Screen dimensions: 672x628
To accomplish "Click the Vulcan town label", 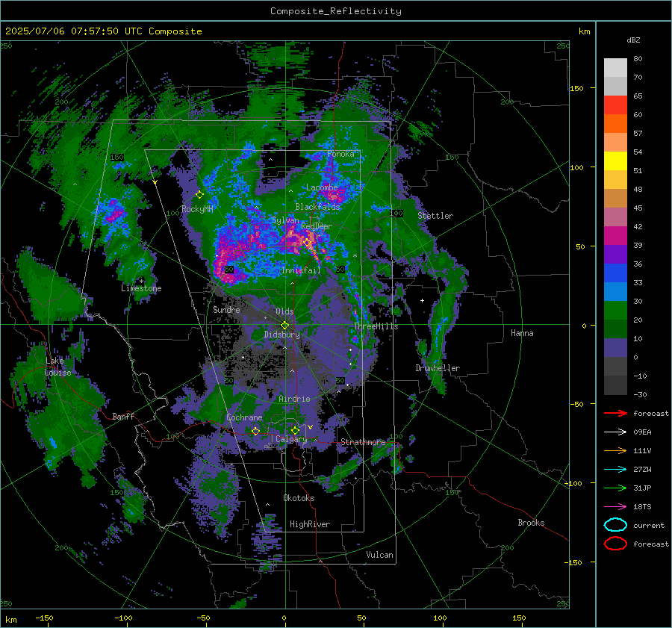I will (379, 555).
